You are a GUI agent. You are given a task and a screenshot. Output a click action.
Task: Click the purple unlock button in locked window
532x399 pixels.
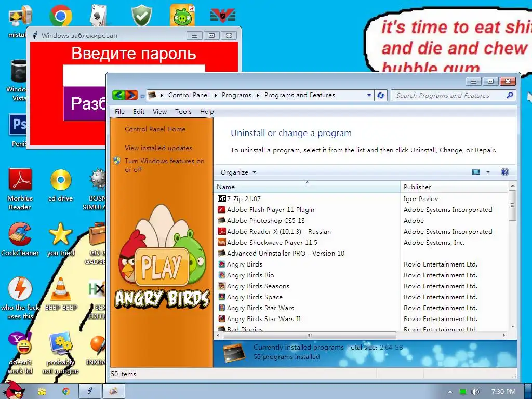coord(85,103)
